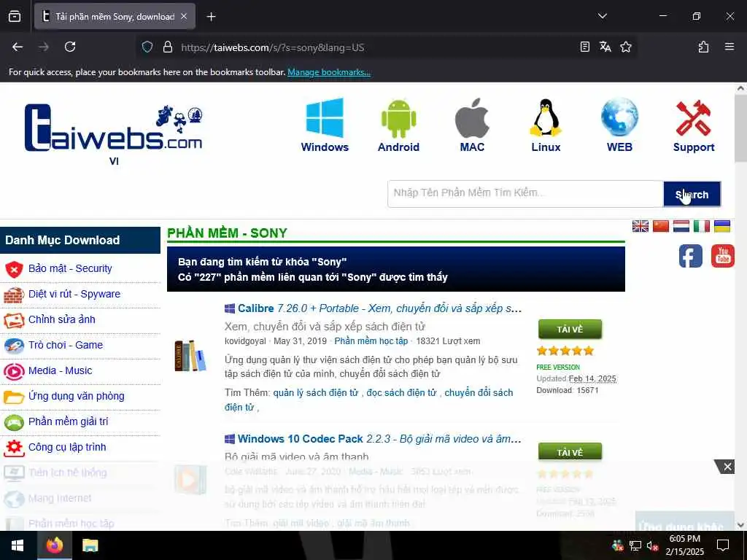Viewport: 747px width, 560px height.
Task: Follow the quản lý sách điện tử tag
Action: [x=315, y=393]
